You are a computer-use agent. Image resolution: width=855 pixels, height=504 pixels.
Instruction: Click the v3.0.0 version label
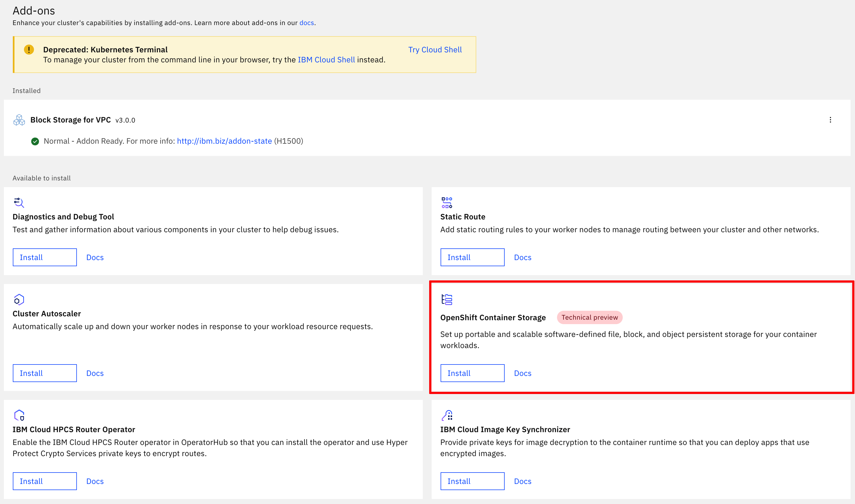[125, 120]
